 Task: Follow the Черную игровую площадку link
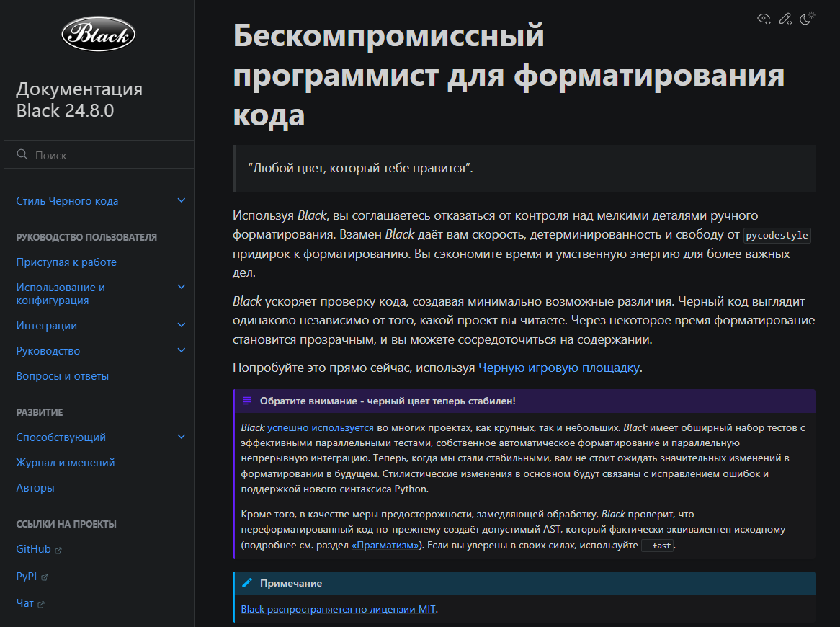point(559,368)
